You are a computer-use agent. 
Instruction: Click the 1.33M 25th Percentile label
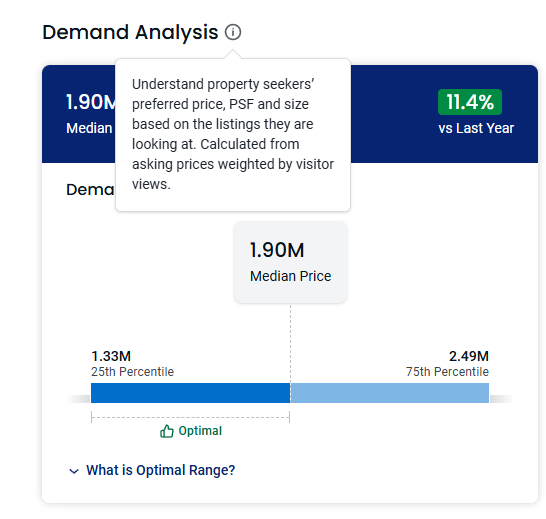[x=132, y=364]
